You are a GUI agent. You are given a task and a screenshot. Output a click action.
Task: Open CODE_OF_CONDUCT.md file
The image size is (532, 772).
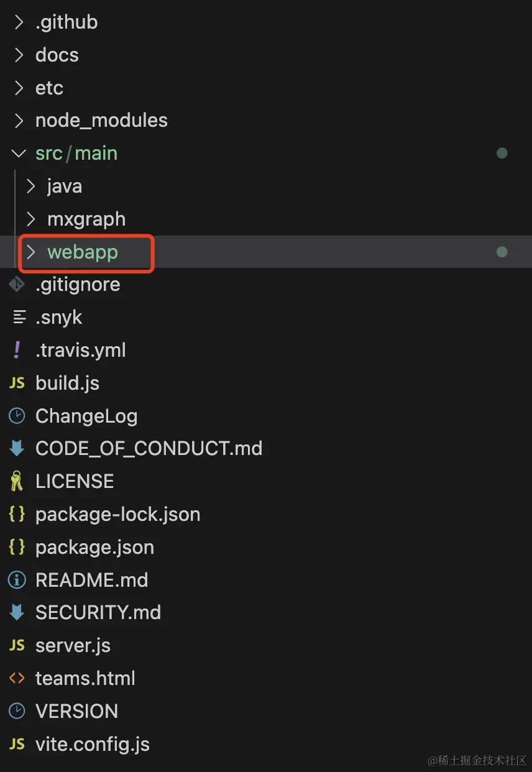[149, 448]
